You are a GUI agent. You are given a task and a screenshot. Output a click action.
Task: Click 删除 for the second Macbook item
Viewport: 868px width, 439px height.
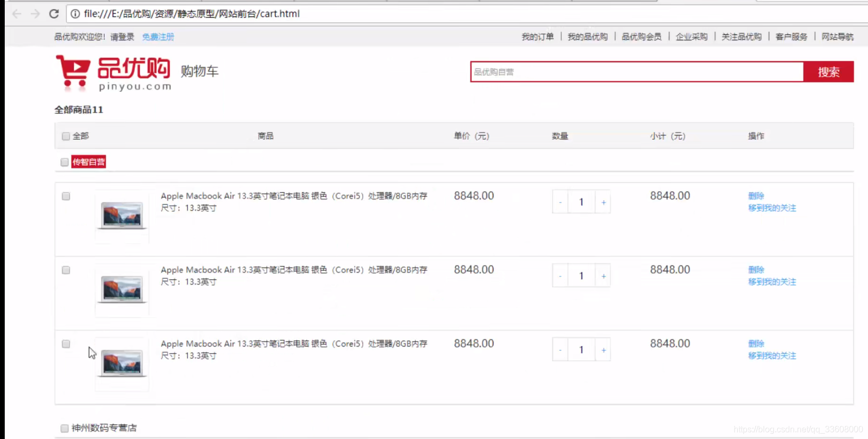pos(756,270)
